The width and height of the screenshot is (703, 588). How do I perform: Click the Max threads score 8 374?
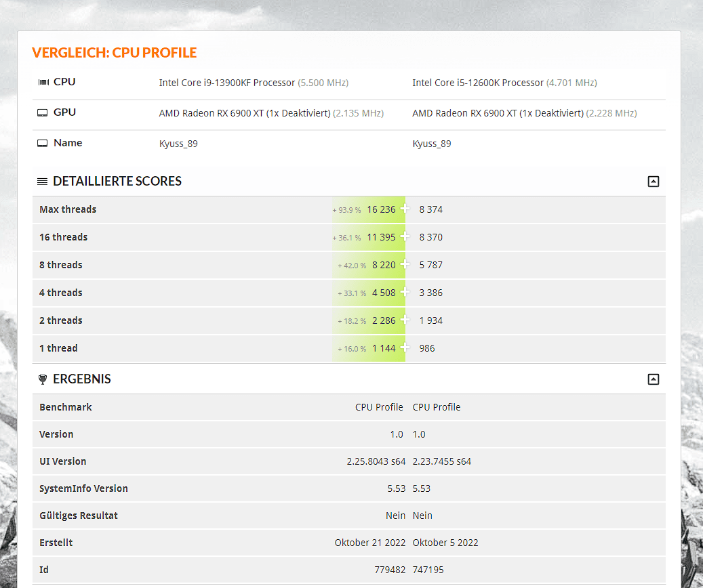[431, 209]
